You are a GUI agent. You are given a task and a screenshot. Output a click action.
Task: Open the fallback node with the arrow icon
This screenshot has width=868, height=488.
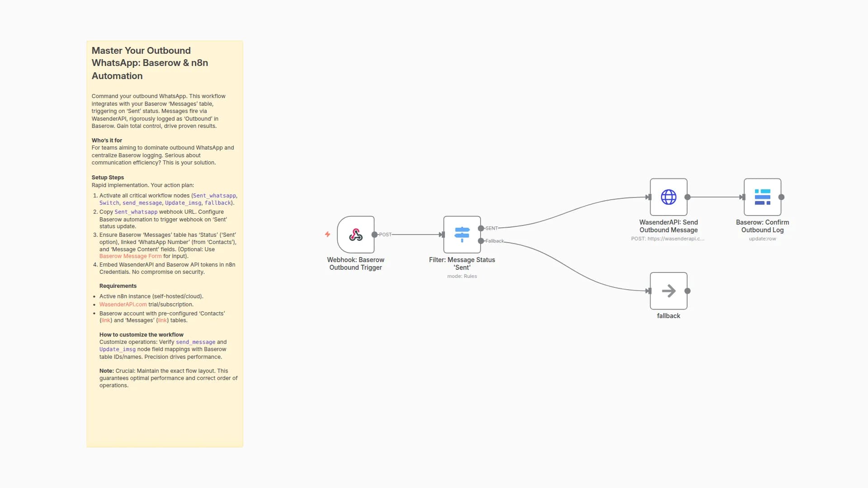(x=668, y=291)
